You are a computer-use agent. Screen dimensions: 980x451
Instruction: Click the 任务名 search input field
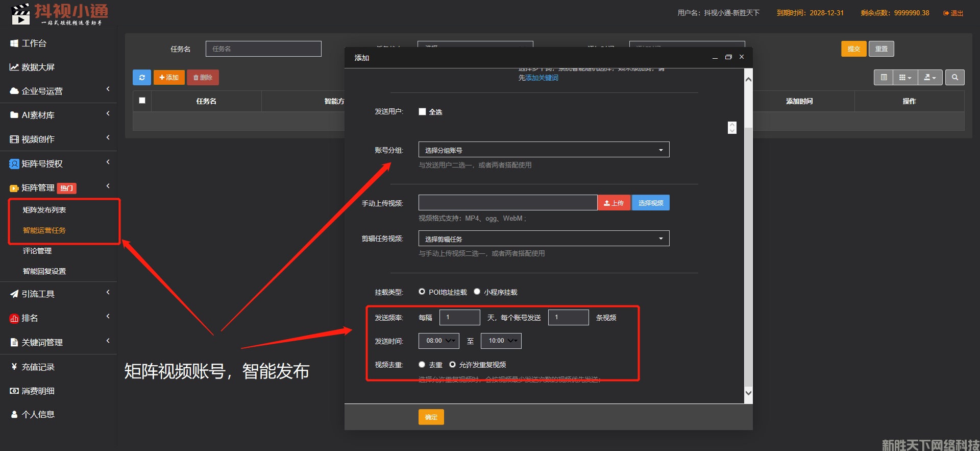[x=263, y=49]
